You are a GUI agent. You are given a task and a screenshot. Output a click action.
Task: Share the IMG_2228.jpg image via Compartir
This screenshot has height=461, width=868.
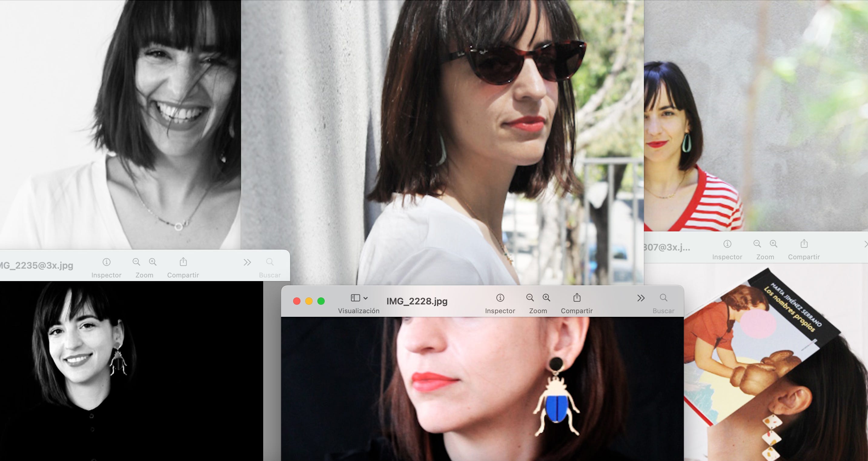[577, 297]
